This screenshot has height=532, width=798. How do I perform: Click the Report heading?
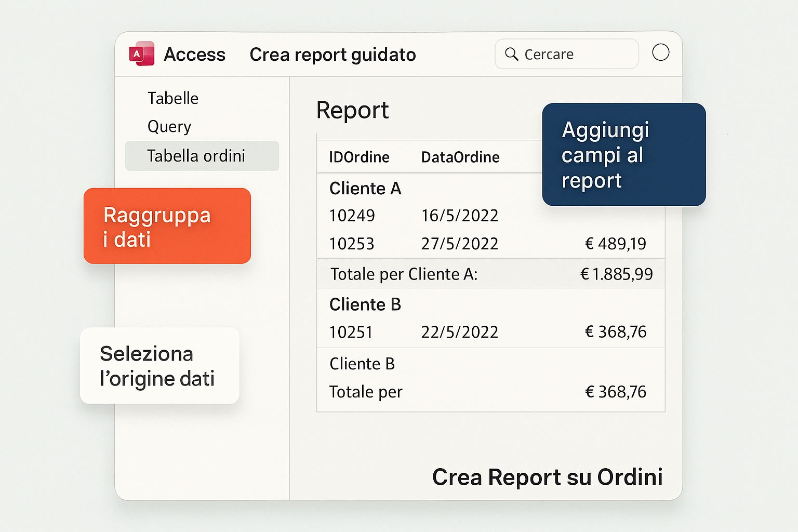coord(352,110)
